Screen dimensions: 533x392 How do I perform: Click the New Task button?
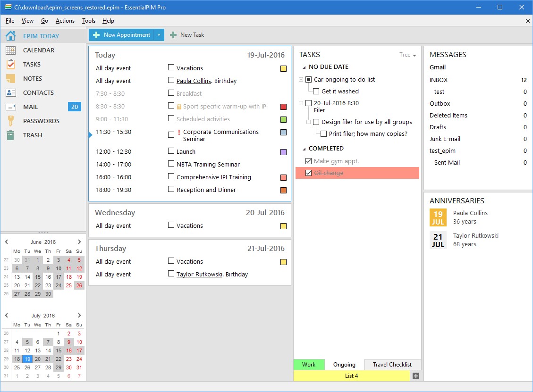(x=187, y=35)
